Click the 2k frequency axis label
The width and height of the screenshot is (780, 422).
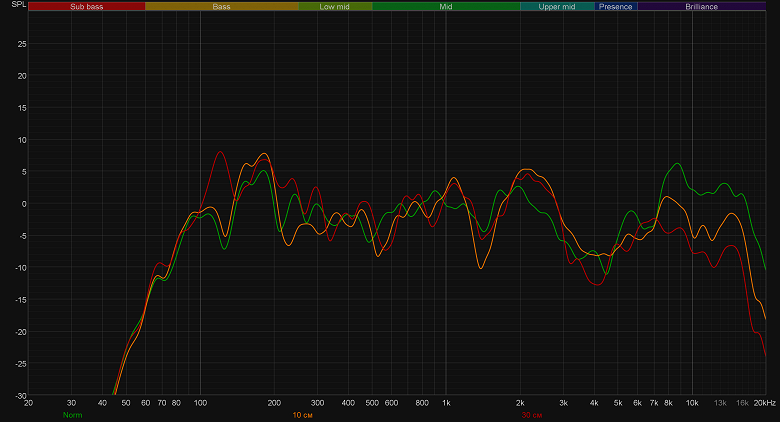[x=520, y=403]
